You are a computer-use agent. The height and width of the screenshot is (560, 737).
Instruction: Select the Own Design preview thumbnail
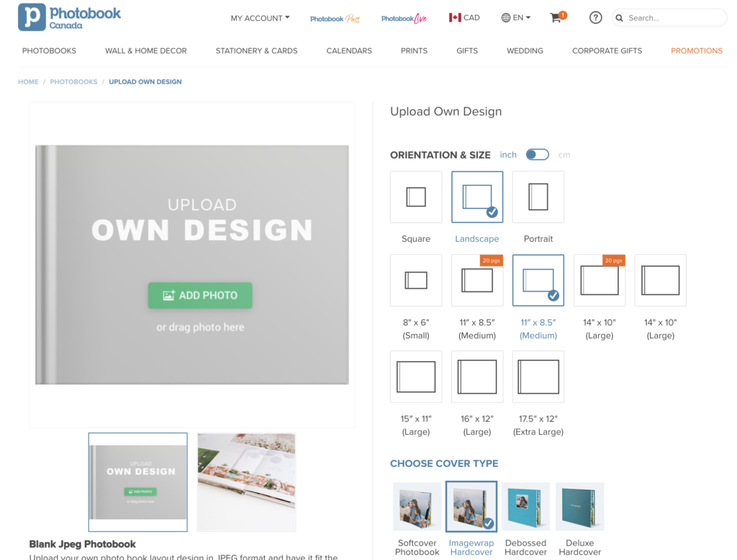click(x=137, y=482)
